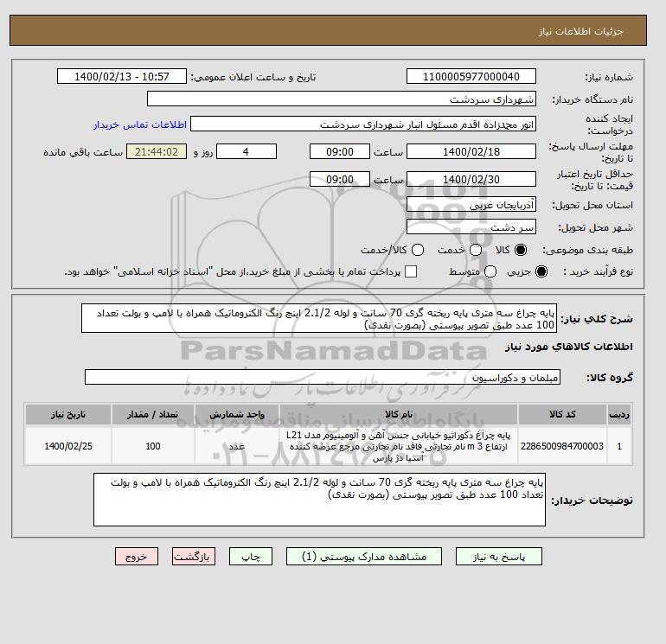Click the تعداد / مقدار column header
666x644 pixels.
pyautogui.click(x=153, y=414)
